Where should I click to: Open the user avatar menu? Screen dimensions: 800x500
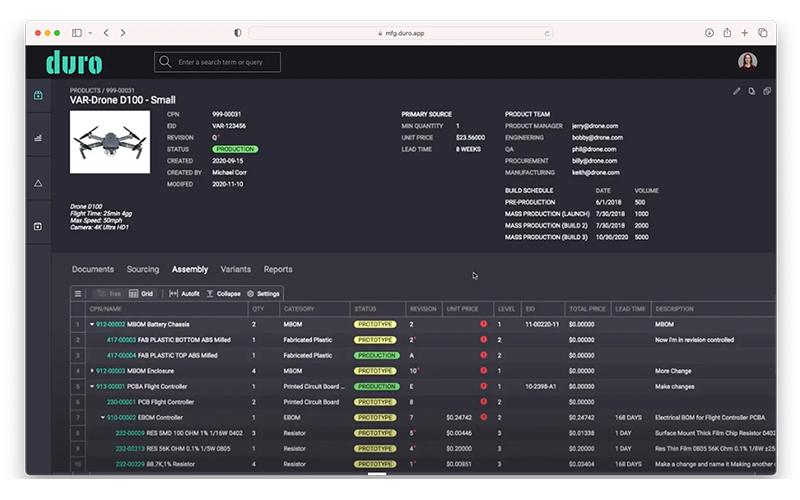pyautogui.click(x=747, y=61)
